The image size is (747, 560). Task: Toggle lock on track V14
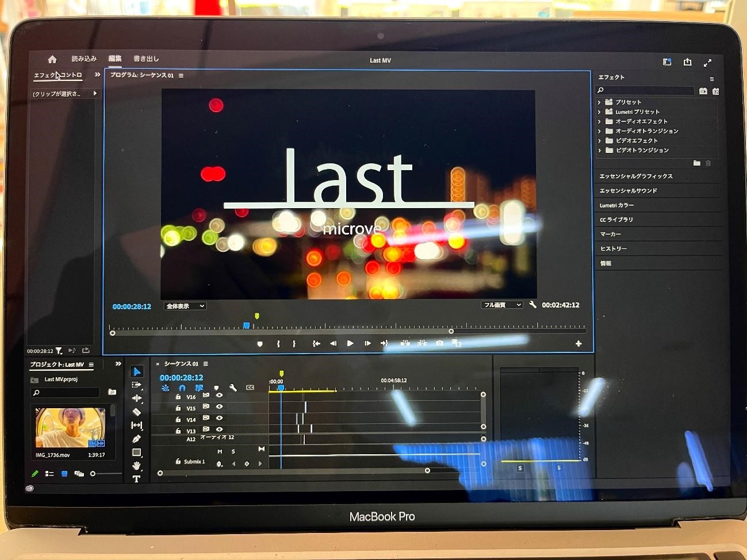point(178,419)
